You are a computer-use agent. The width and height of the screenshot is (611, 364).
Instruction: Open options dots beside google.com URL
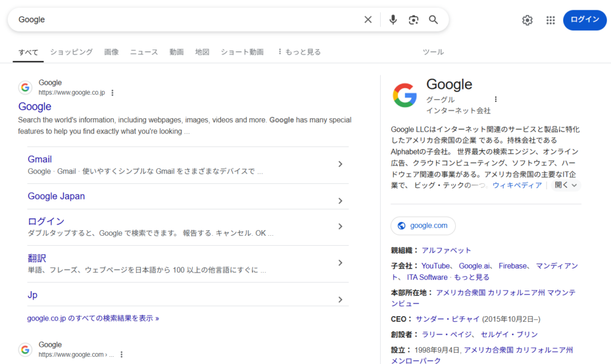(x=122, y=354)
